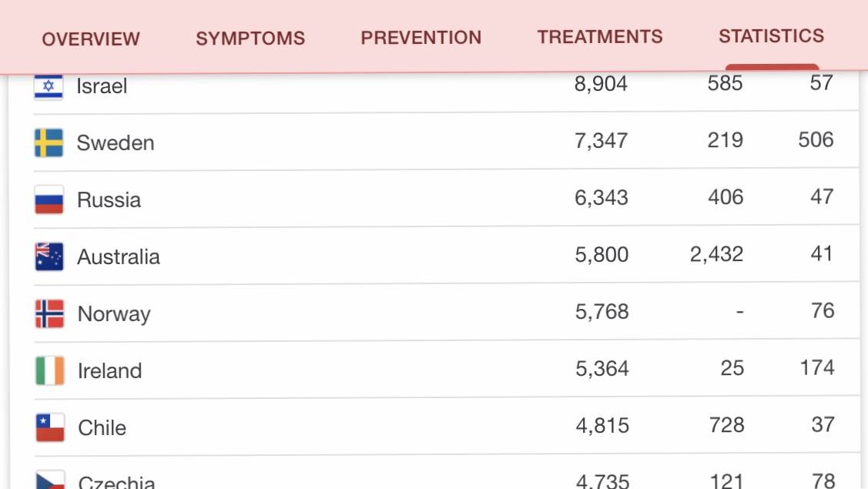868x489 pixels.
Task: Click the Australia flag icon
Action: [49, 256]
